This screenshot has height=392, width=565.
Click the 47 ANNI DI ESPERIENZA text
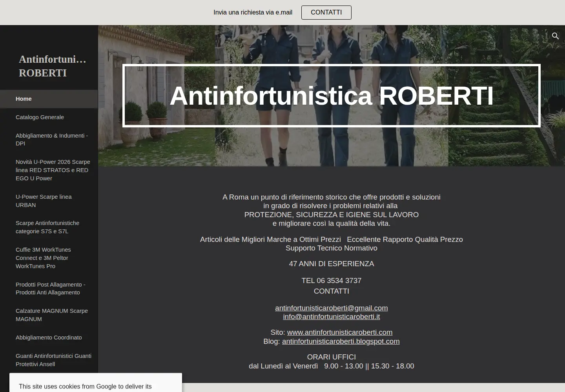click(x=332, y=264)
